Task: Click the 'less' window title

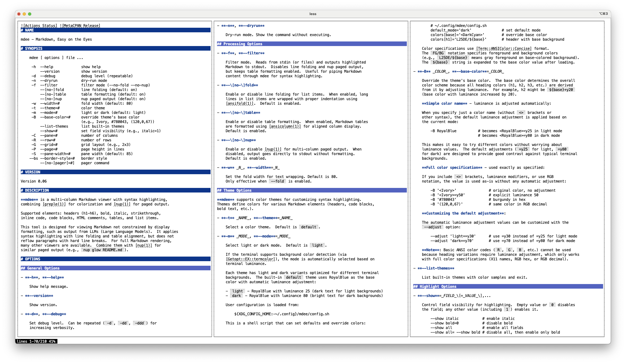Action: tap(313, 14)
